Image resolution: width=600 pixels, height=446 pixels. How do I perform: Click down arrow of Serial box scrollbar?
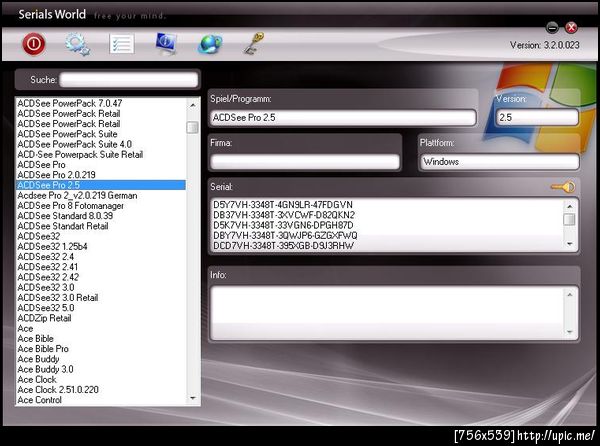pos(570,244)
